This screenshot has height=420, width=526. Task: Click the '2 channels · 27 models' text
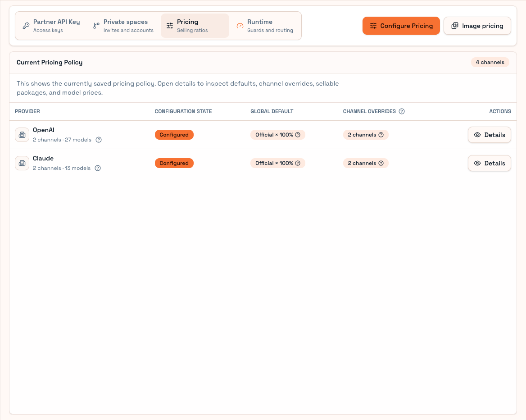click(62, 140)
